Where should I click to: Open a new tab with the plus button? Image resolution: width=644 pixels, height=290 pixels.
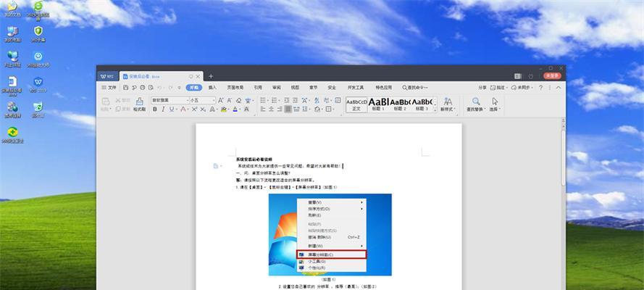[x=211, y=76]
